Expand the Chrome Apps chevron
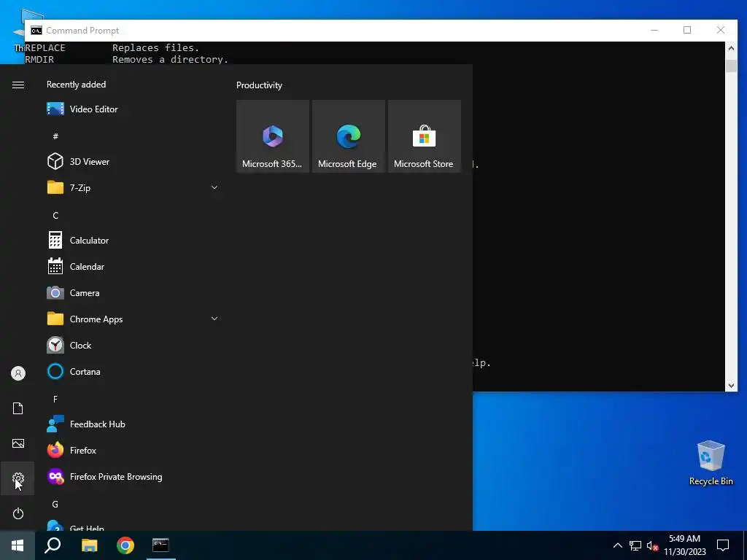Viewport: 747px width, 560px height. 214,319
